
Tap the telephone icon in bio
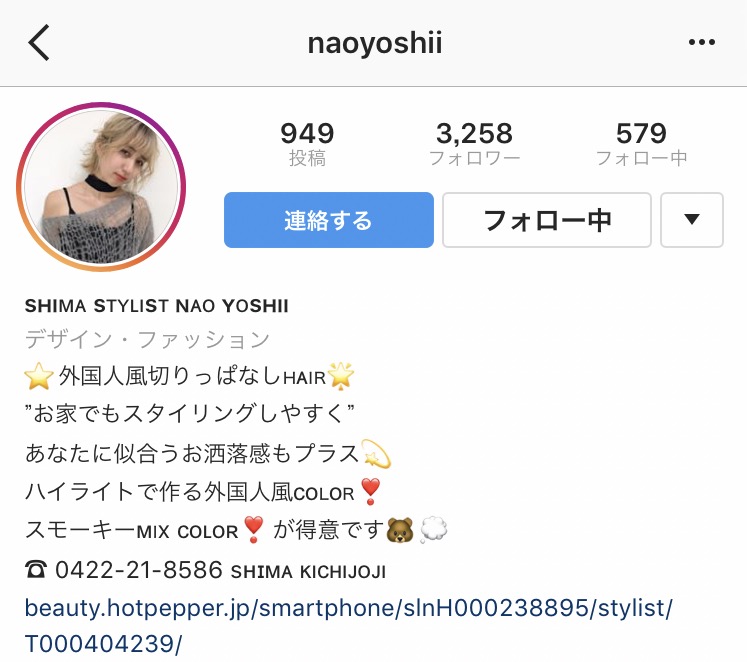pyautogui.click(x=36, y=570)
